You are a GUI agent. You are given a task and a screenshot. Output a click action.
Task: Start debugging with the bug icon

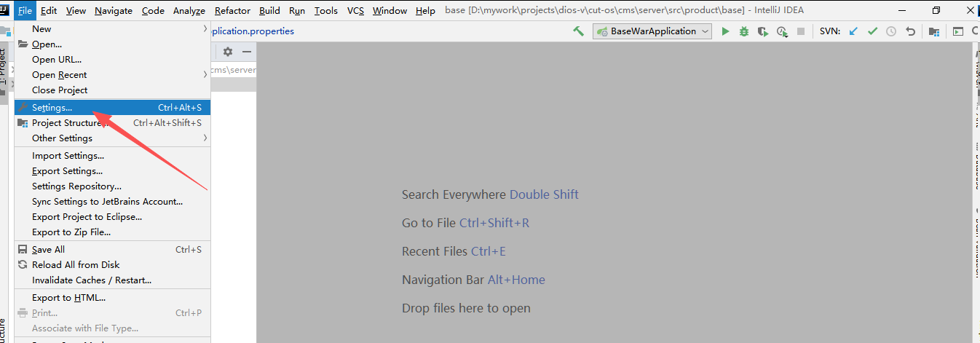[744, 31]
